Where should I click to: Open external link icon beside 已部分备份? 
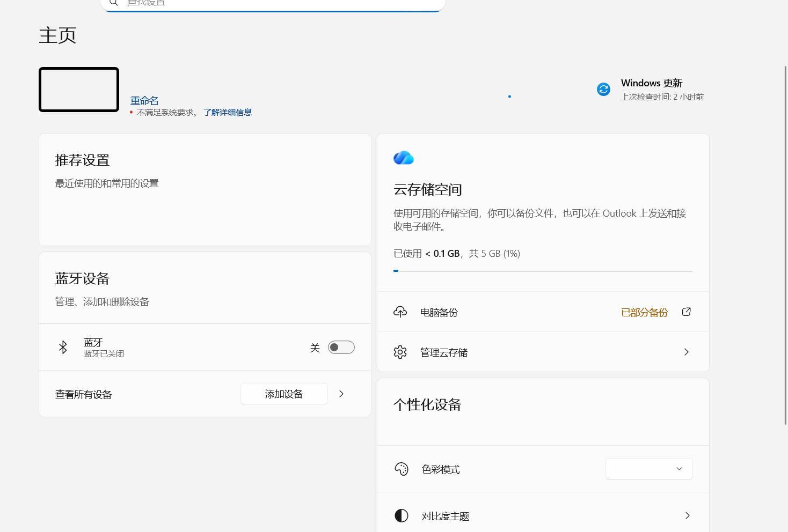click(686, 312)
